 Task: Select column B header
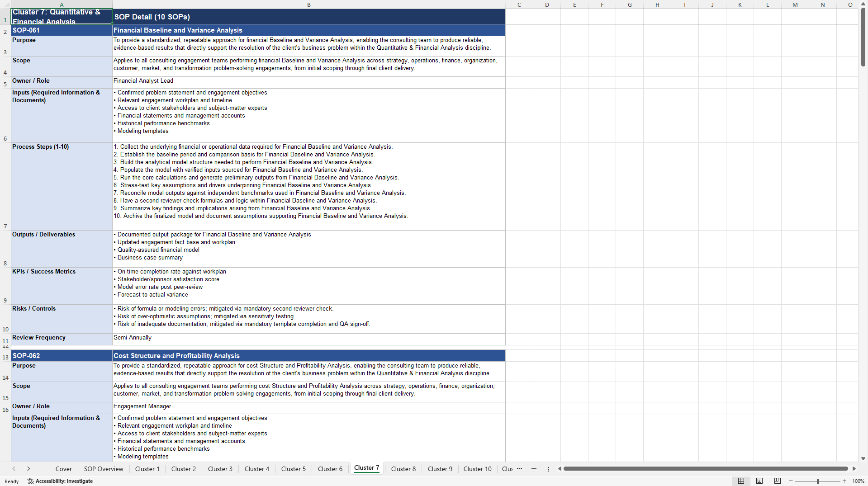pos(309,5)
